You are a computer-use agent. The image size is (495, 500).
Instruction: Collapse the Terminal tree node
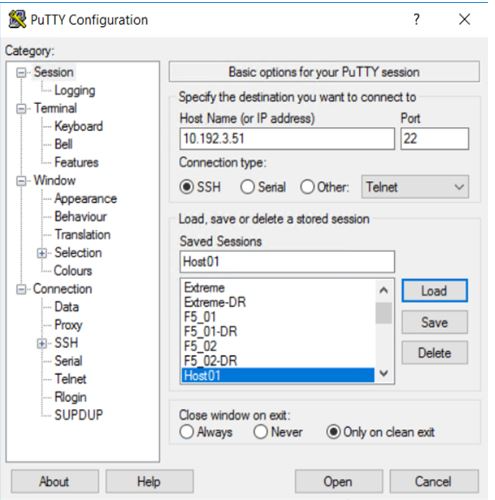coord(21,109)
